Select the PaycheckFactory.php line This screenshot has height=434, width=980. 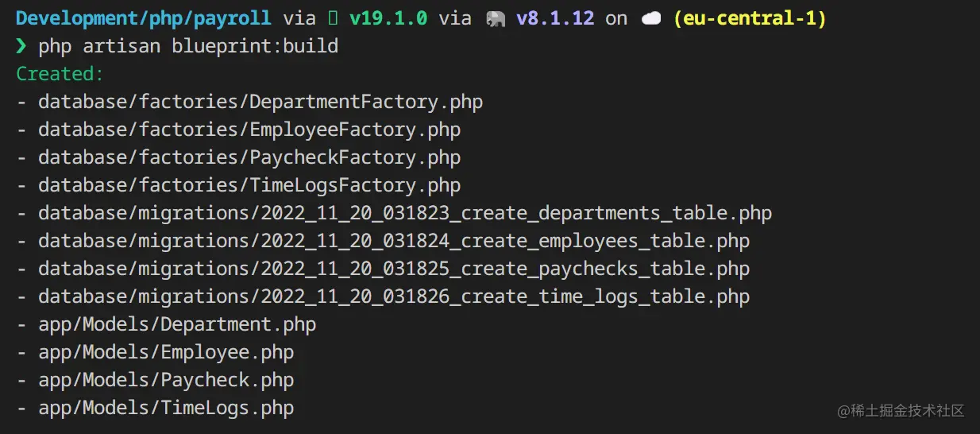[238, 157]
